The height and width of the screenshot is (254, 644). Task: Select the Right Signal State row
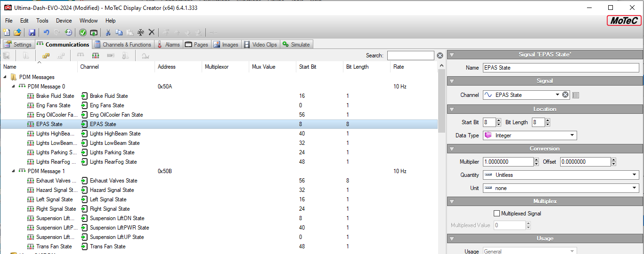point(219,209)
